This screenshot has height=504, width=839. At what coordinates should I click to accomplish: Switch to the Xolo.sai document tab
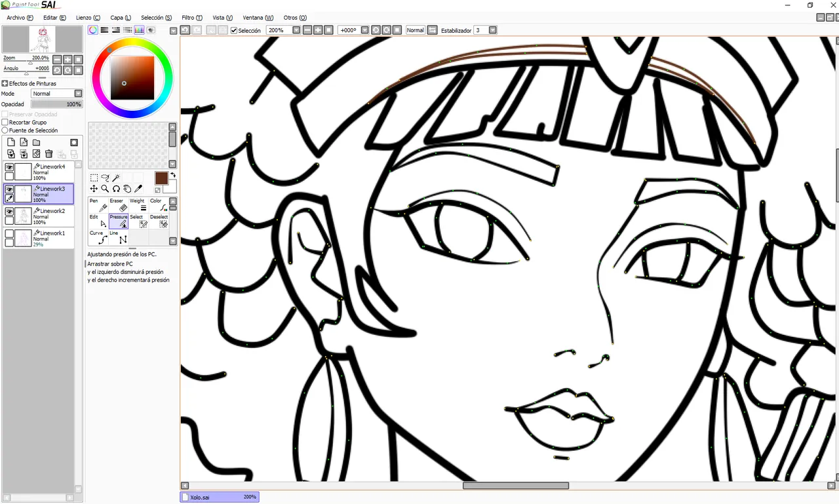pos(220,497)
